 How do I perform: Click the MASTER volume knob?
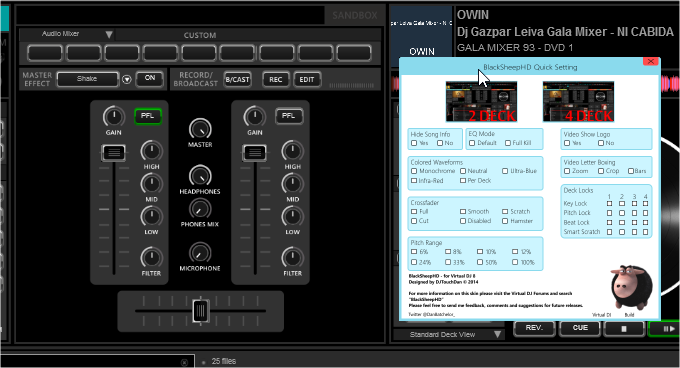(x=200, y=129)
